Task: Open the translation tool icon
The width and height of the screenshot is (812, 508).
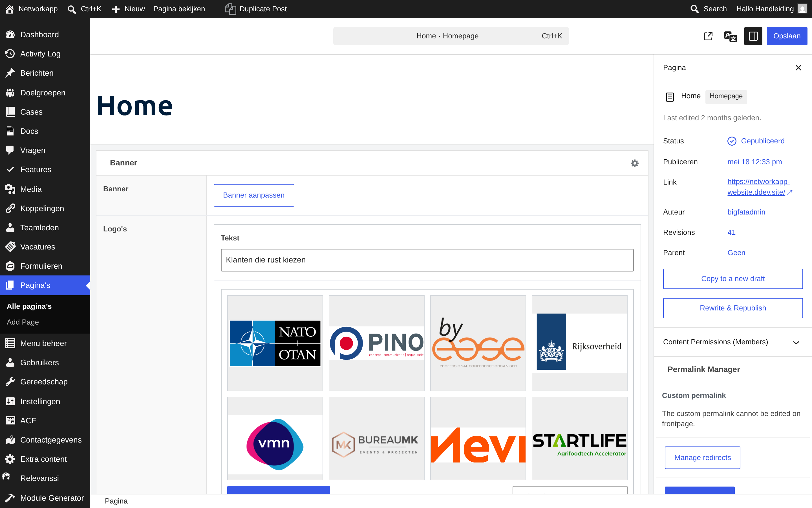Action: (730, 36)
